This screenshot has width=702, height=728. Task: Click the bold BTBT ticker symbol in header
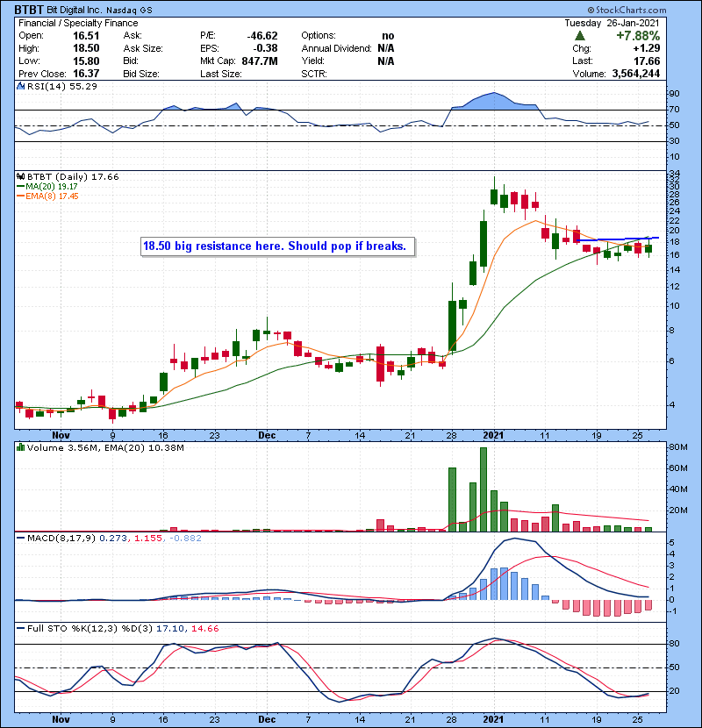[30, 9]
